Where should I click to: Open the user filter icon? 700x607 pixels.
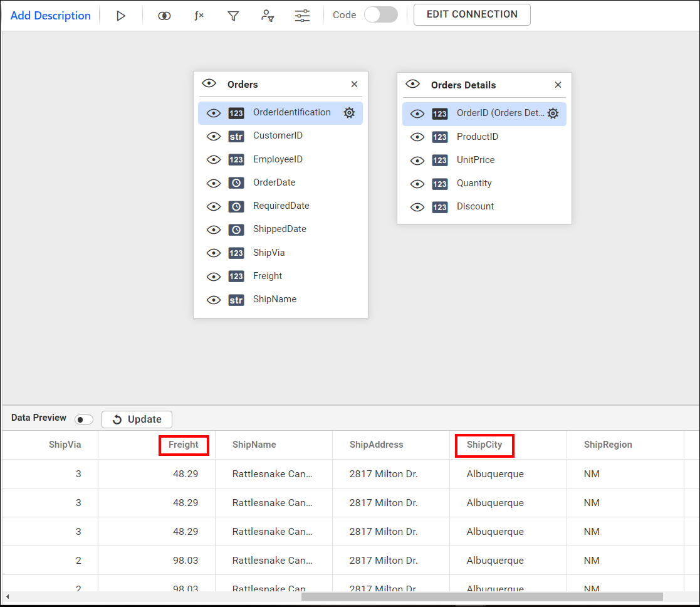268,16
